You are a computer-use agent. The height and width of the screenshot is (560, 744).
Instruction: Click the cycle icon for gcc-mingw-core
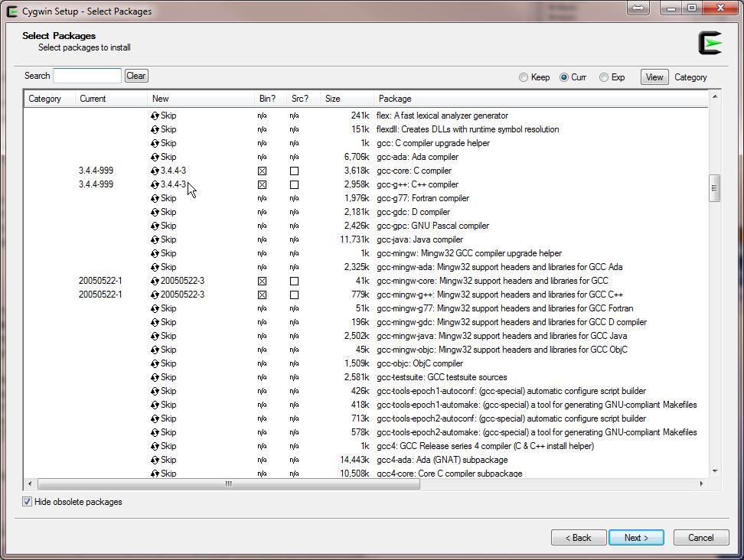[x=155, y=281]
